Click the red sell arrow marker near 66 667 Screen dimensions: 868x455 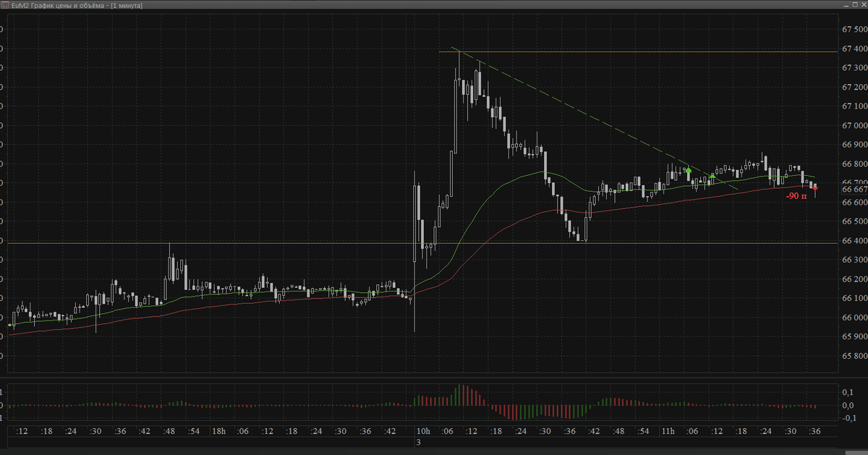click(x=815, y=188)
